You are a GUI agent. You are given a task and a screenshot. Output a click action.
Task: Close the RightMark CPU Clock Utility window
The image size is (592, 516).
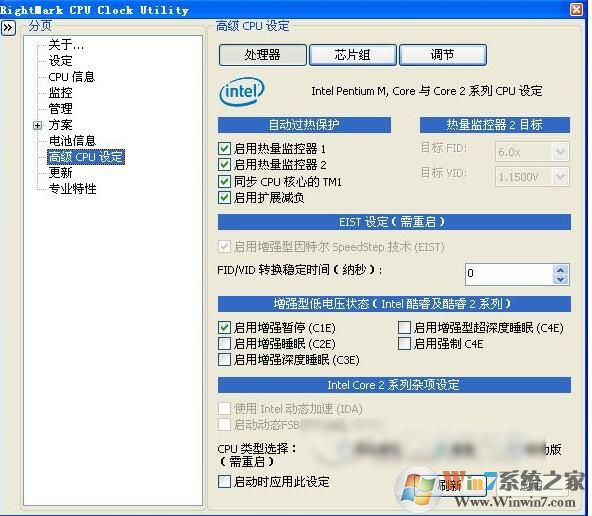click(x=577, y=9)
